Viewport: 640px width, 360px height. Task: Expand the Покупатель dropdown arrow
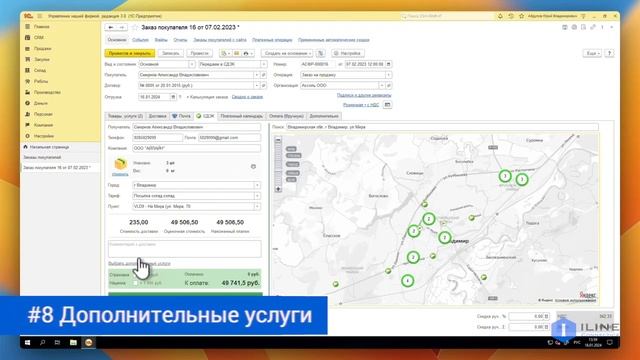coord(256,75)
